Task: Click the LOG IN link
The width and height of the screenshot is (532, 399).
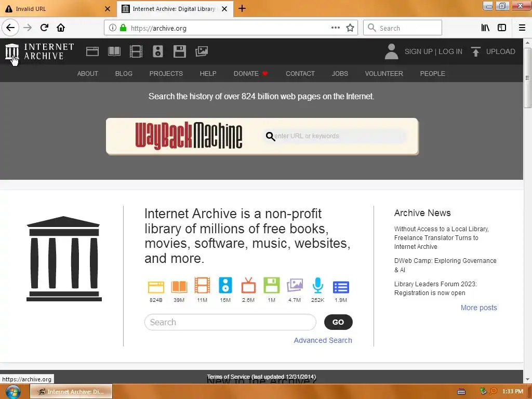Action: point(450,51)
